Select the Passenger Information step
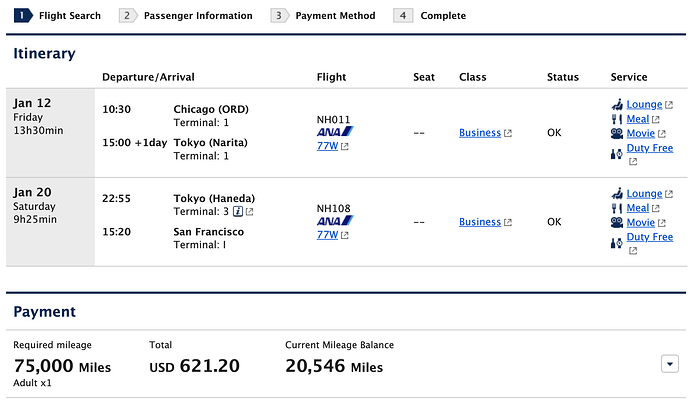Viewport: 690px width, 416px height. click(186, 16)
